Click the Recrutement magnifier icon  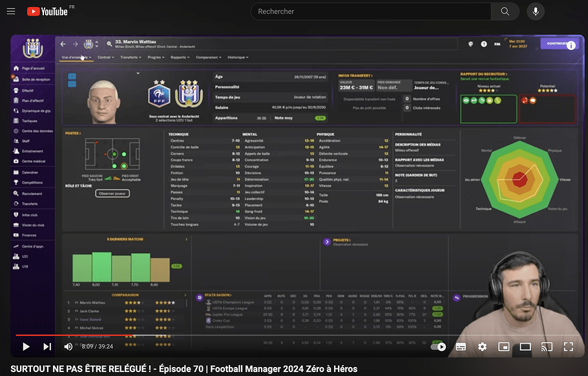click(16, 194)
